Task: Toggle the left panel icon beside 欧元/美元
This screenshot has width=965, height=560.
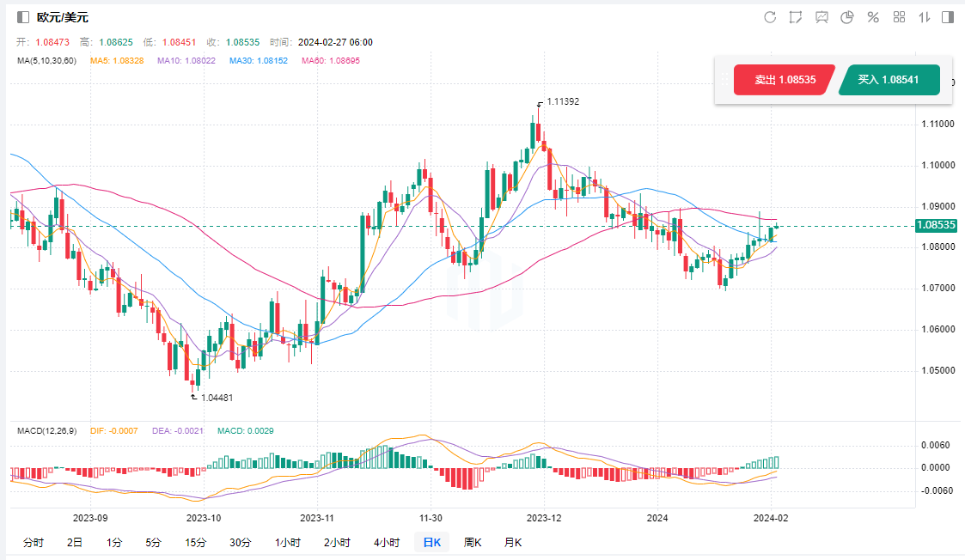Action: point(23,17)
